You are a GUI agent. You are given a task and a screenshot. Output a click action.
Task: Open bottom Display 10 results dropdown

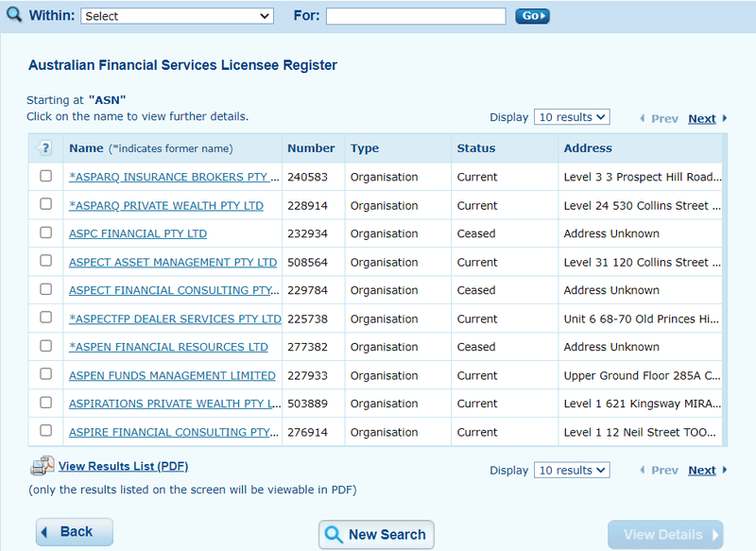[x=572, y=470]
